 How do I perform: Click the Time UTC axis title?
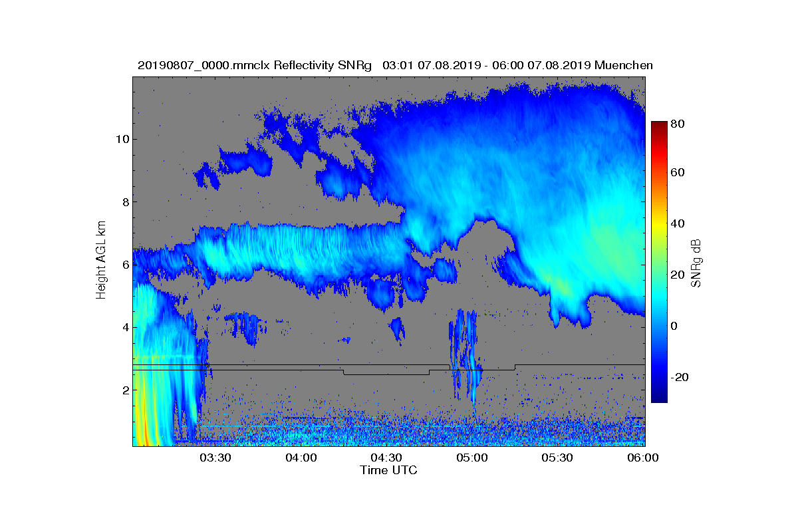[389, 470]
